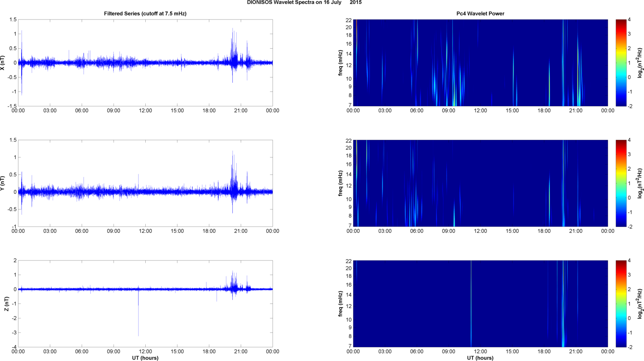Select the top Pc4 wavelet spectrum panel

480,63
